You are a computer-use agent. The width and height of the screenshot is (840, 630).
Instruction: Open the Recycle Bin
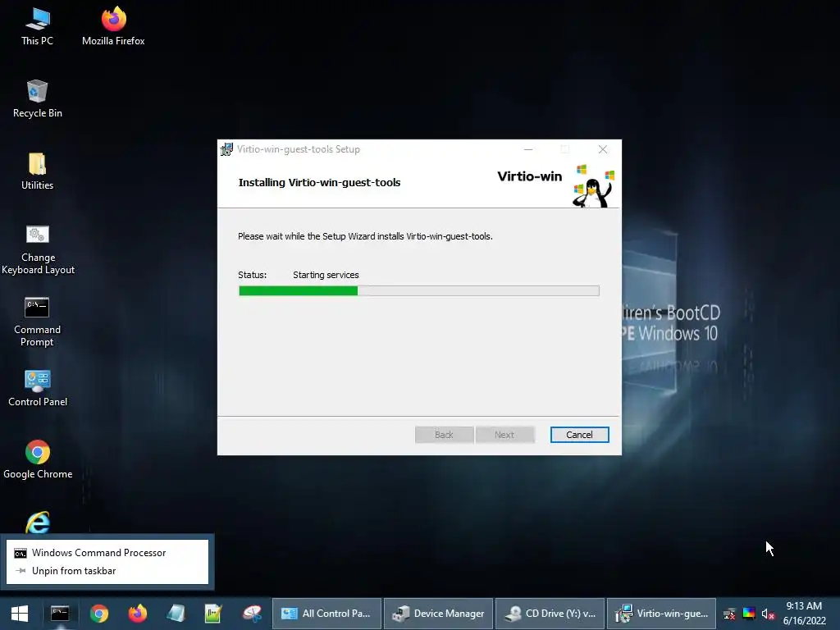coord(37,98)
